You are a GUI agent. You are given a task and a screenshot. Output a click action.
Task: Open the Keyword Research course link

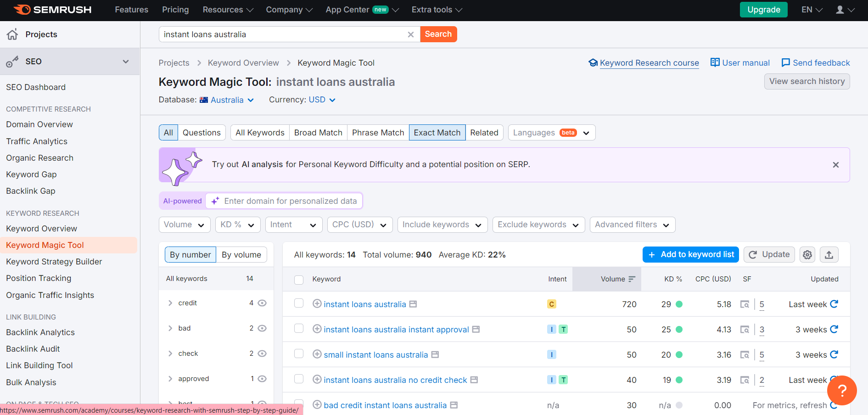coord(649,63)
